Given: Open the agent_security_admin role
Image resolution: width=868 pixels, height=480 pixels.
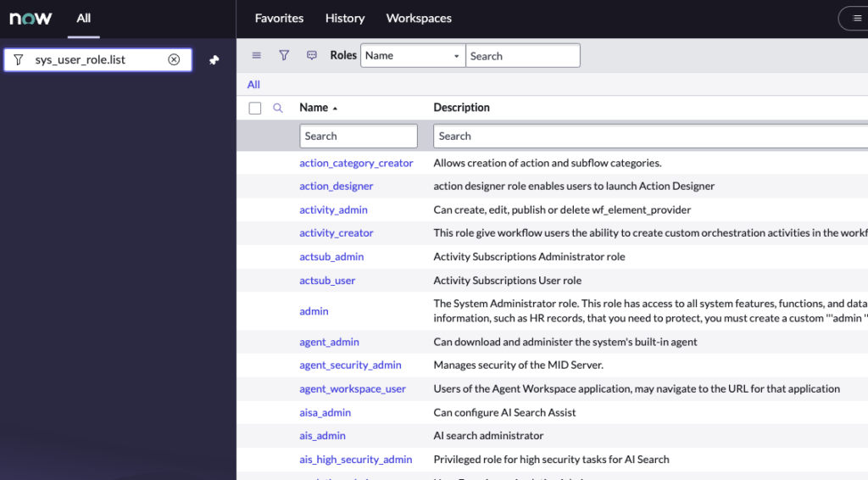Looking at the screenshot, I should click(x=350, y=366).
